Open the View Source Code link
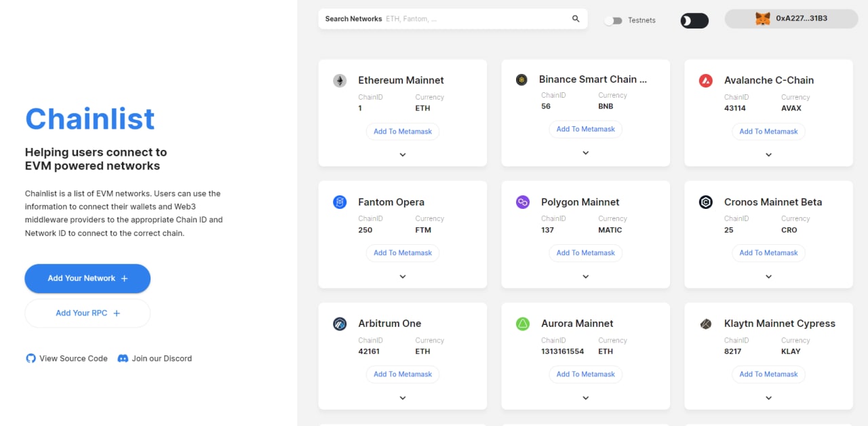 [x=67, y=358]
